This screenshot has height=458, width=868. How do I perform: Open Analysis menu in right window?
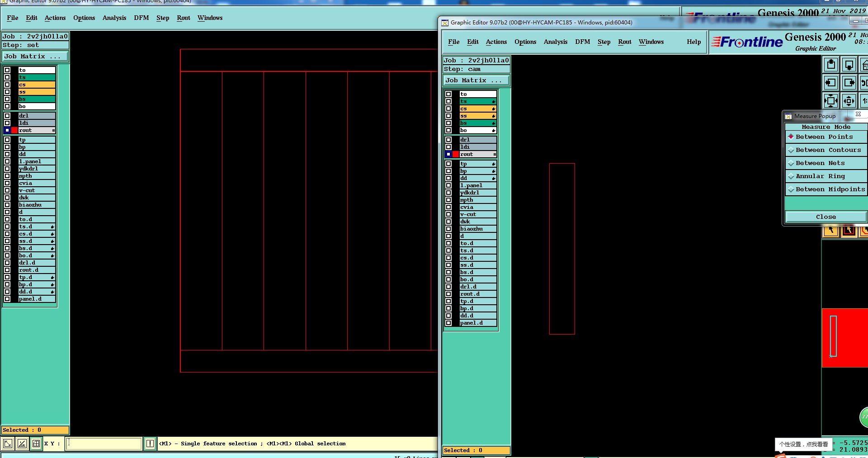coord(556,42)
